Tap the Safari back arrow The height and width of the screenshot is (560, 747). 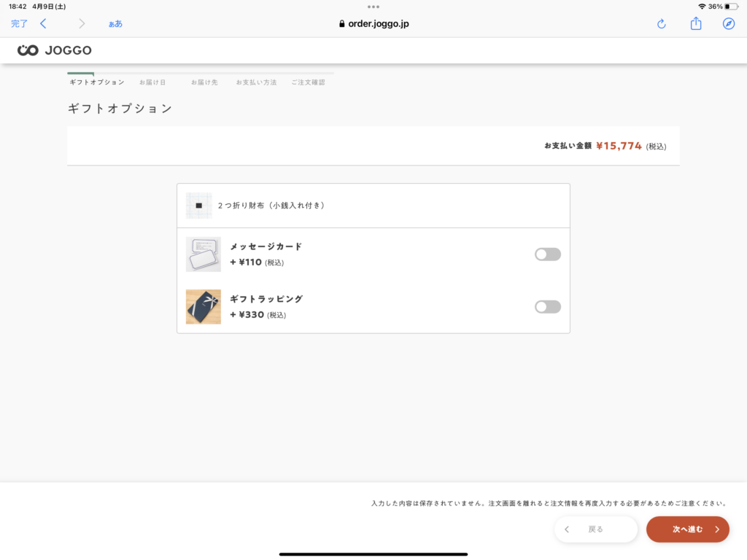click(43, 23)
